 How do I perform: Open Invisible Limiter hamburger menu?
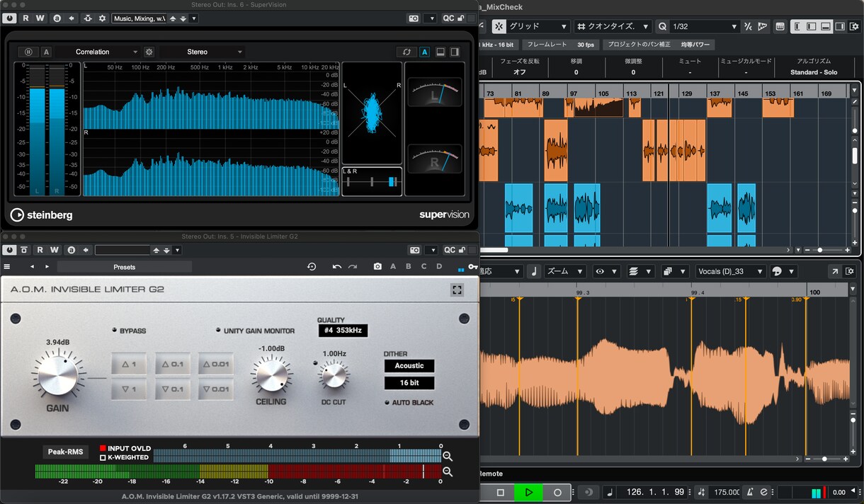click(7, 267)
